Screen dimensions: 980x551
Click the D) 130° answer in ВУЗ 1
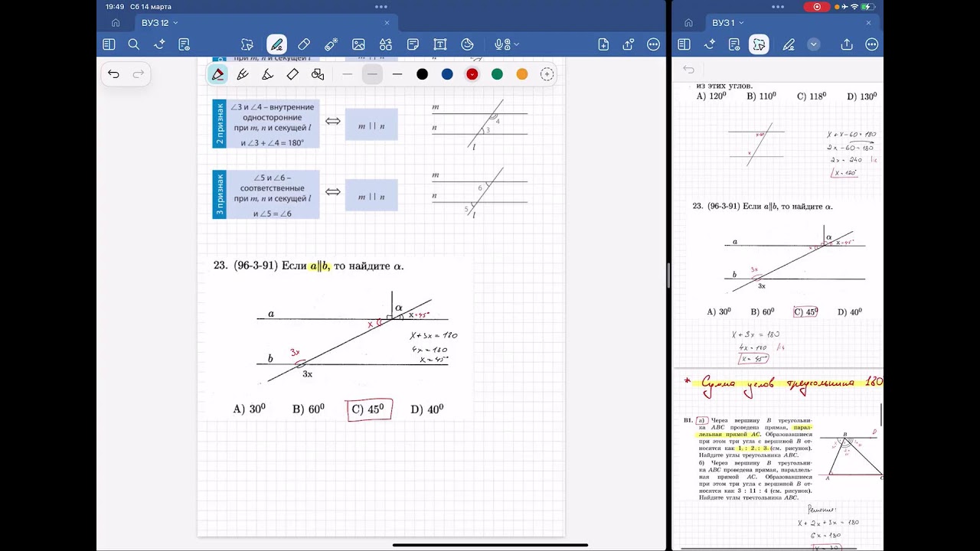[862, 96]
